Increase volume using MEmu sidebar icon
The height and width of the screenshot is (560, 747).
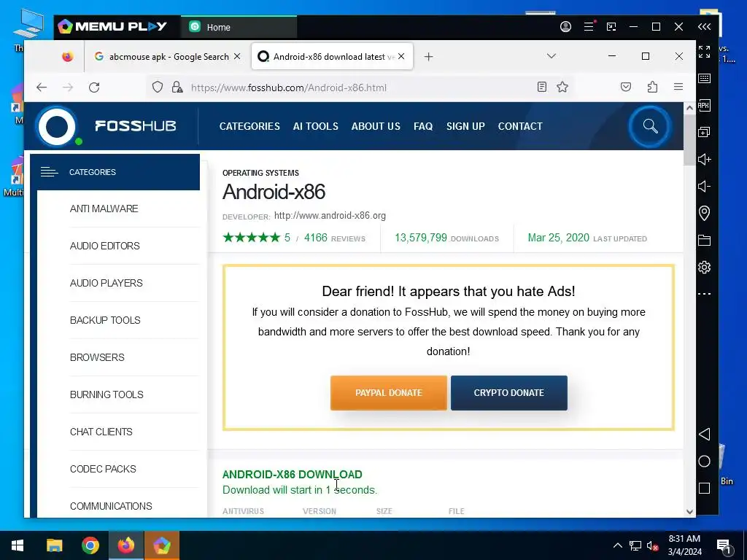[x=704, y=159]
